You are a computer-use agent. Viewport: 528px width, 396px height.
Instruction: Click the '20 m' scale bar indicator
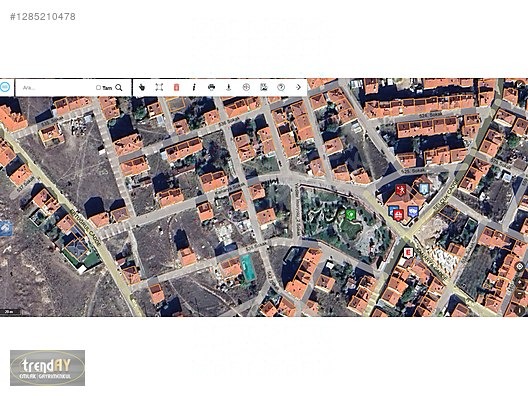pyautogui.click(x=9, y=312)
